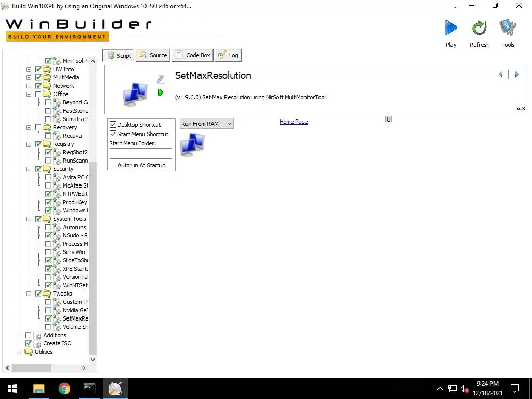Collapse the Registry tree node
The height and width of the screenshot is (399, 532).
(x=29, y=144)
